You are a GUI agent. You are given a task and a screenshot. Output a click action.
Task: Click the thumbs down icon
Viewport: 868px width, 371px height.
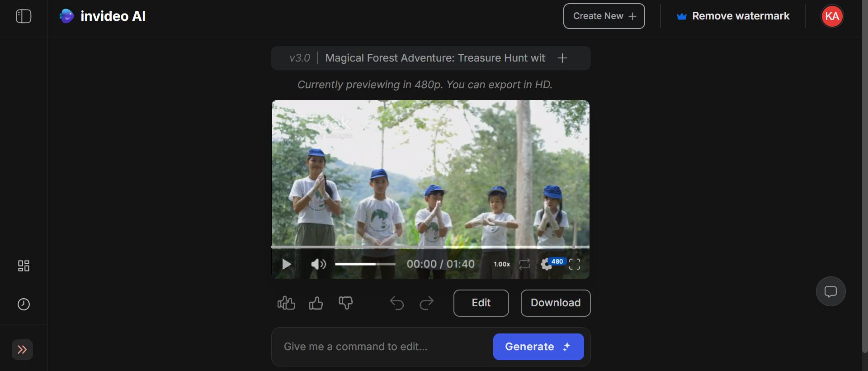(346, 303)
